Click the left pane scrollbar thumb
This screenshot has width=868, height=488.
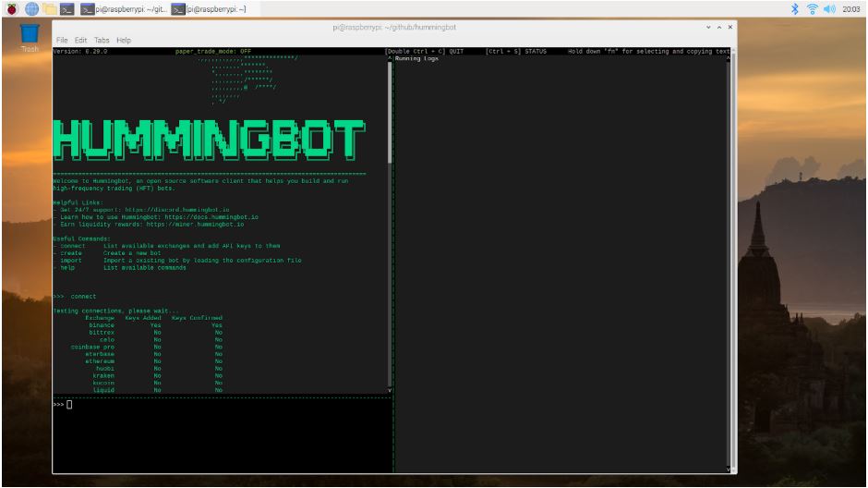click(390, 112)
